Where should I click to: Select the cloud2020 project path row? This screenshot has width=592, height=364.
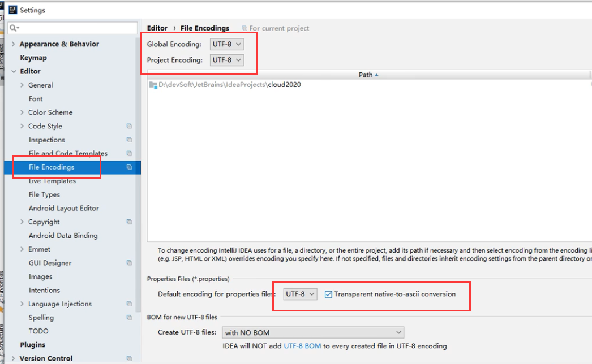(370, 85)
